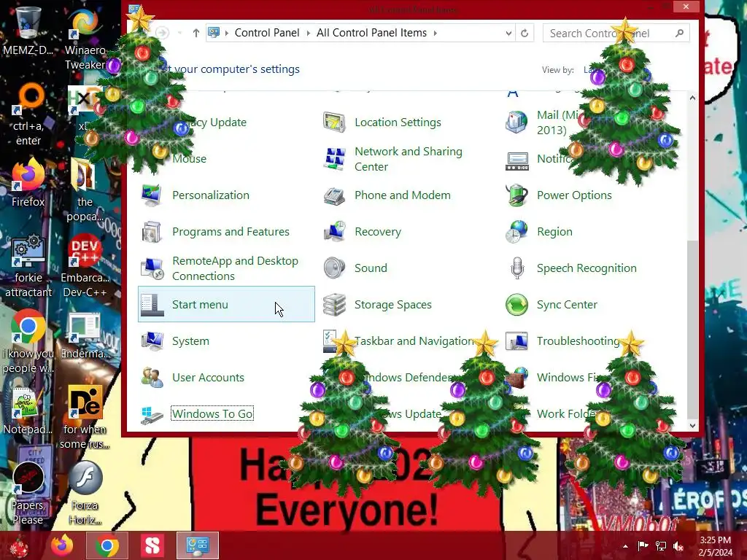This screenshot has height=560, width=747.
Task: Click RemoteApp and Desktop Connections icon
Action: (152, 268)
